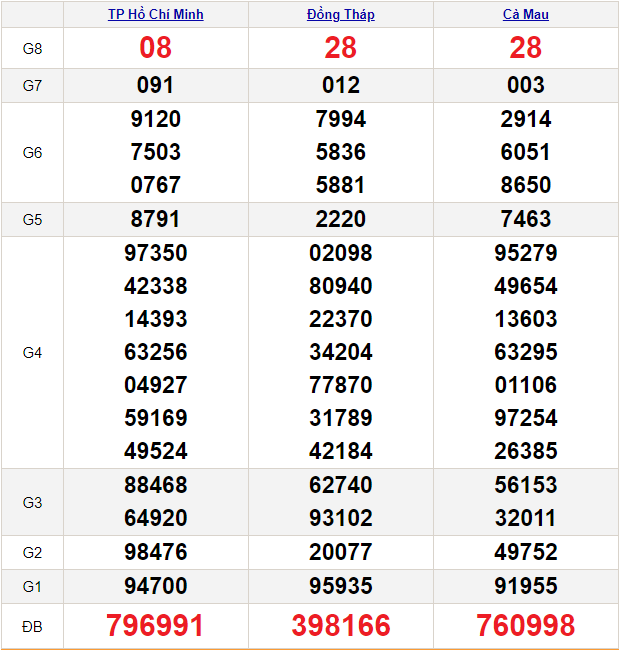Click G5 number 2220
Viewport: 621px width, 650px height.
[340, 219]
